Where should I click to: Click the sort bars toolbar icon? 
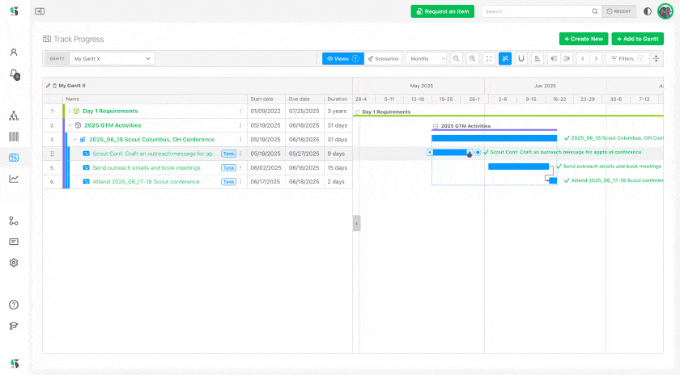[x=537, y=59]
